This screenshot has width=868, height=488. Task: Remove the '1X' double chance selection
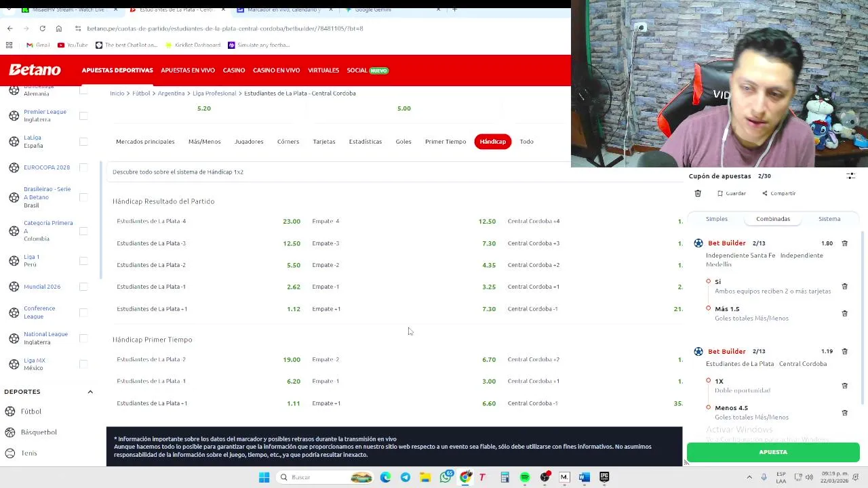[844, 385]
